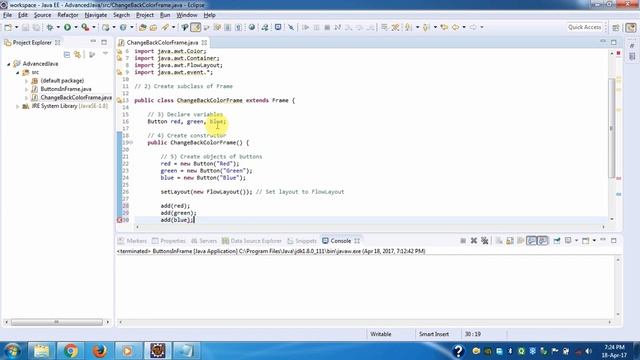Click the error marker on line 30
640x360 pixels.
tap(120, 220)
